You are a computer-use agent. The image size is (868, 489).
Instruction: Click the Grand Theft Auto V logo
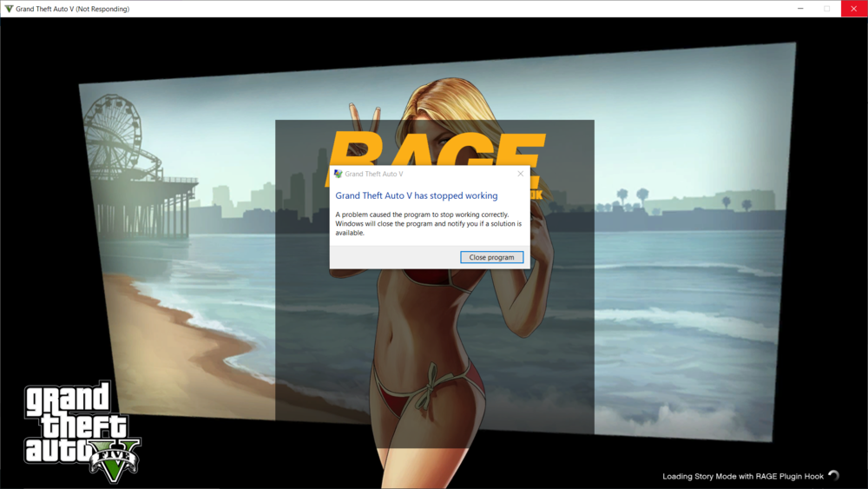[82, 431]
